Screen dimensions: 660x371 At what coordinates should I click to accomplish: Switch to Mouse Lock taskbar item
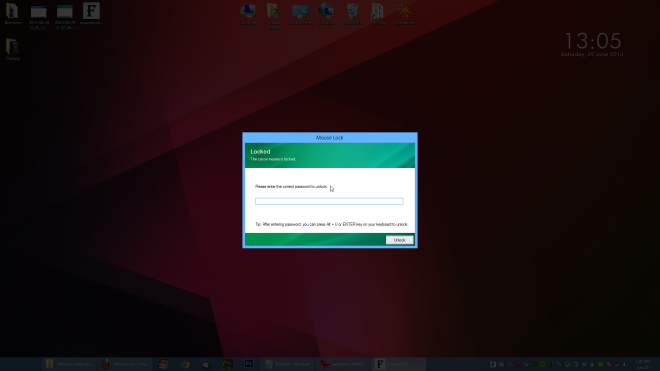[x=398, y=364]
